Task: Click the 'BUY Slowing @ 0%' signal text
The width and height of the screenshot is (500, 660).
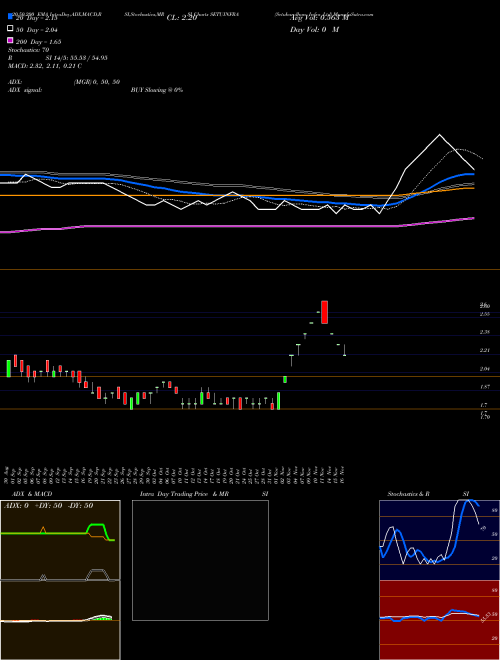Action: [157, 90]
